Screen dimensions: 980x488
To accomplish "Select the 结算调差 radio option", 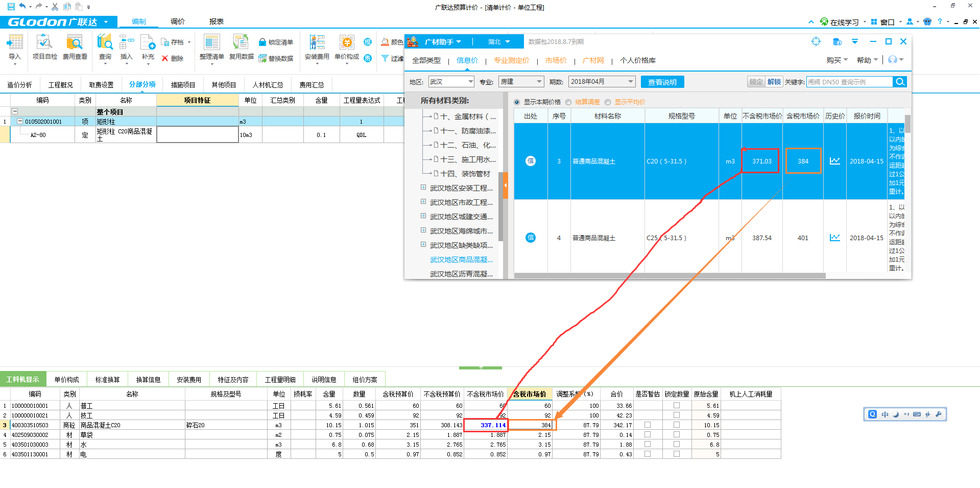I will [568, 102].
